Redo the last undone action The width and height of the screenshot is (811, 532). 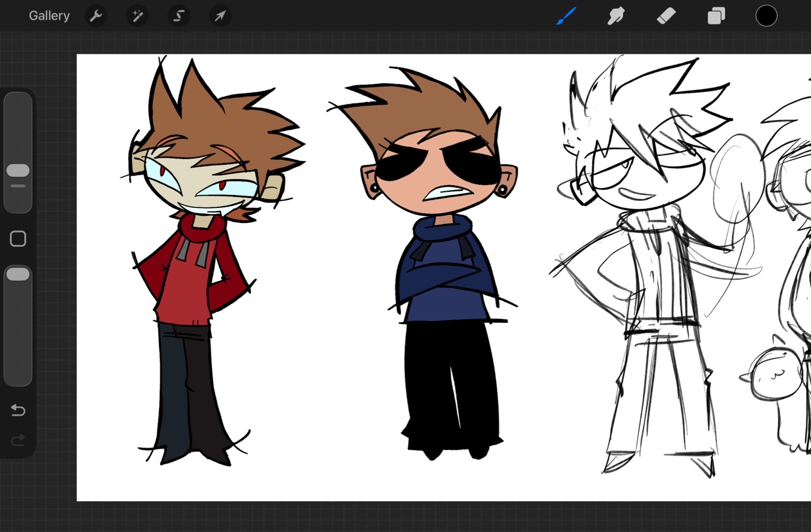[18, 440]
